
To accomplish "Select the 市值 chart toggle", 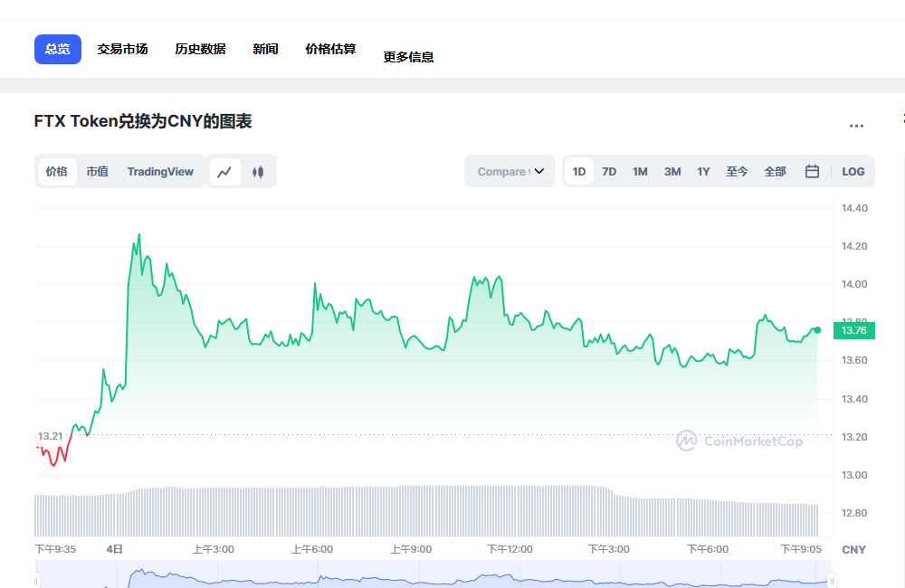I will point(97,171).
